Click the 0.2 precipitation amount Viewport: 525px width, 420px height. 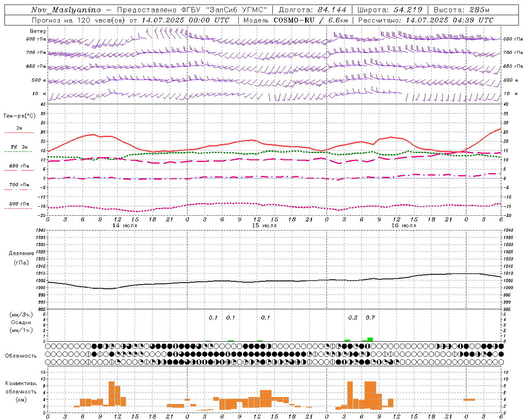(x=353, y=318)
